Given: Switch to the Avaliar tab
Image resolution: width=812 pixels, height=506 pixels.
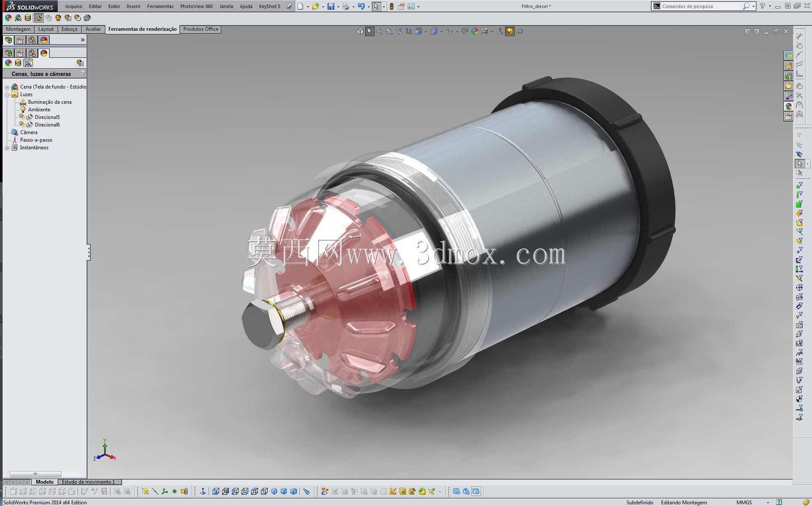Looking at the screenshot, I should (x=93, y=29).
